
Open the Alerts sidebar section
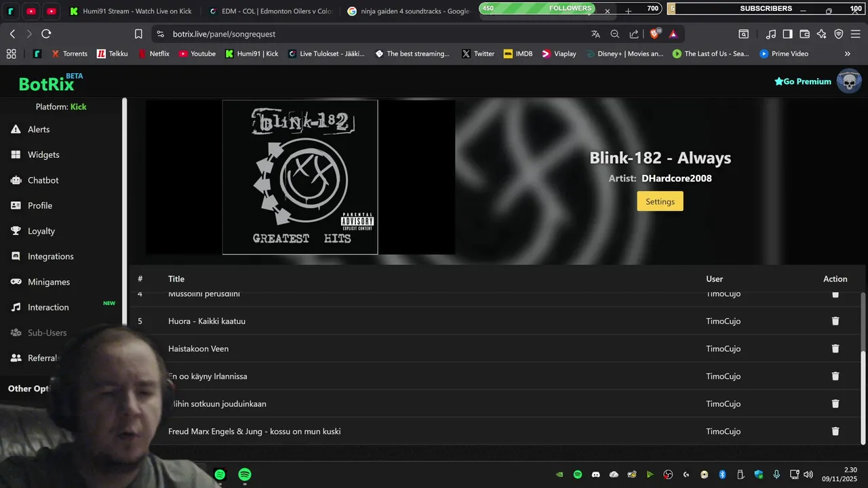[x=39, y=129]
